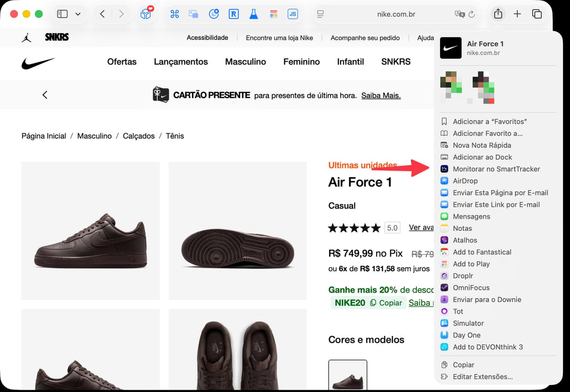Open the Masculino navigation menu

click(x=245, y=62)
